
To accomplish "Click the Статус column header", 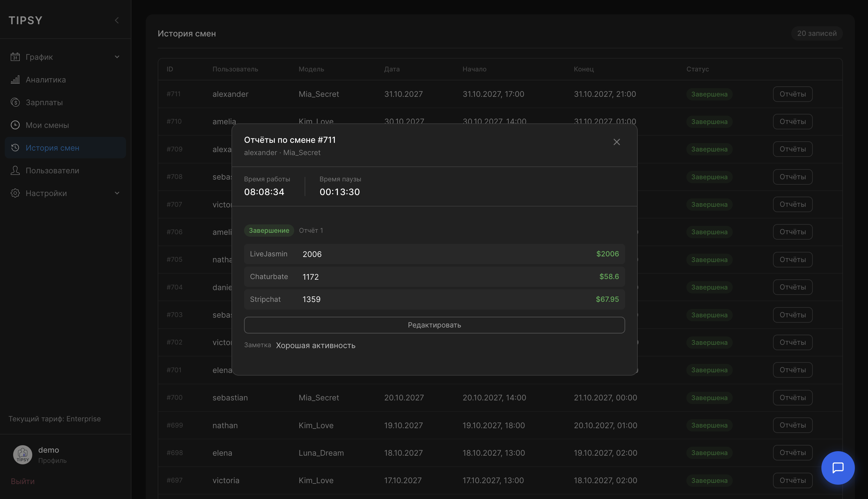I will pos(698,69).
